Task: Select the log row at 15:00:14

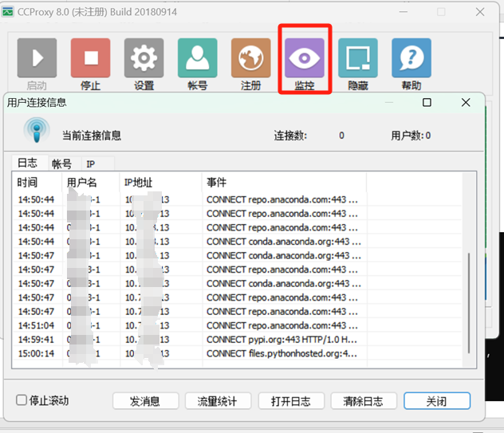Action: click(237, 353)
